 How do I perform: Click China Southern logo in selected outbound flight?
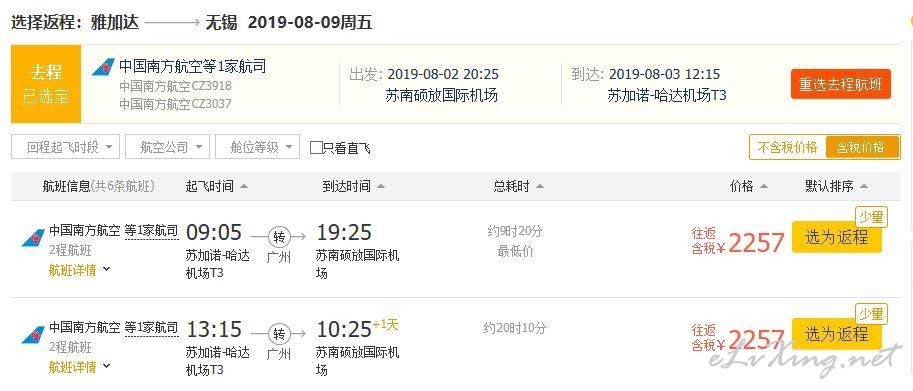[x=103, y=67]
